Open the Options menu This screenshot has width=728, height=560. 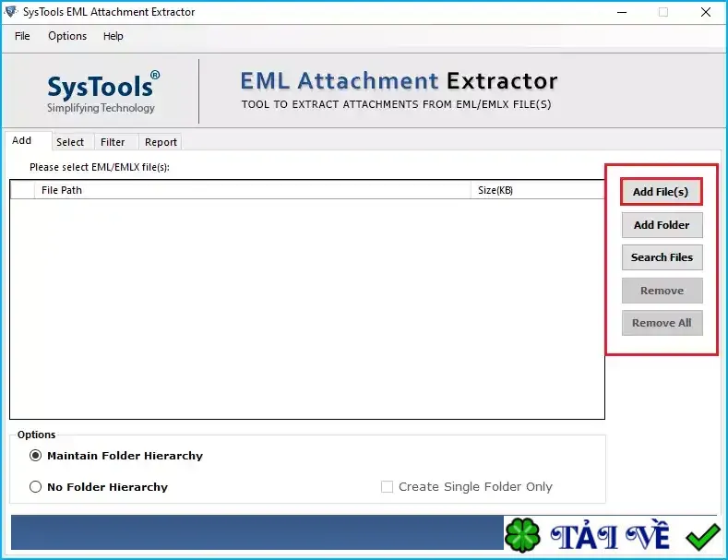[67, 36]
